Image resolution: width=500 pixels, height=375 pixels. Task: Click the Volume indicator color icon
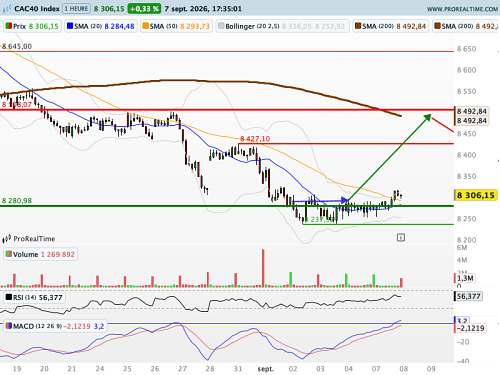[x=9, y=254]
